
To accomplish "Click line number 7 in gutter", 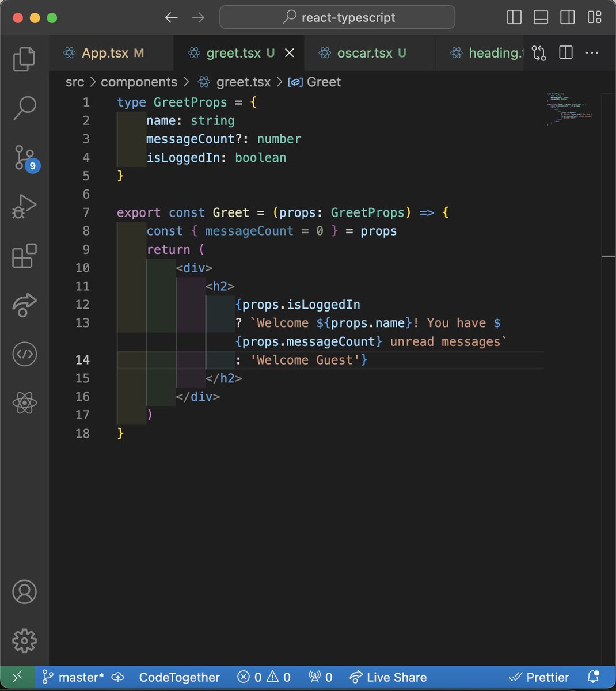I will 86,212.
